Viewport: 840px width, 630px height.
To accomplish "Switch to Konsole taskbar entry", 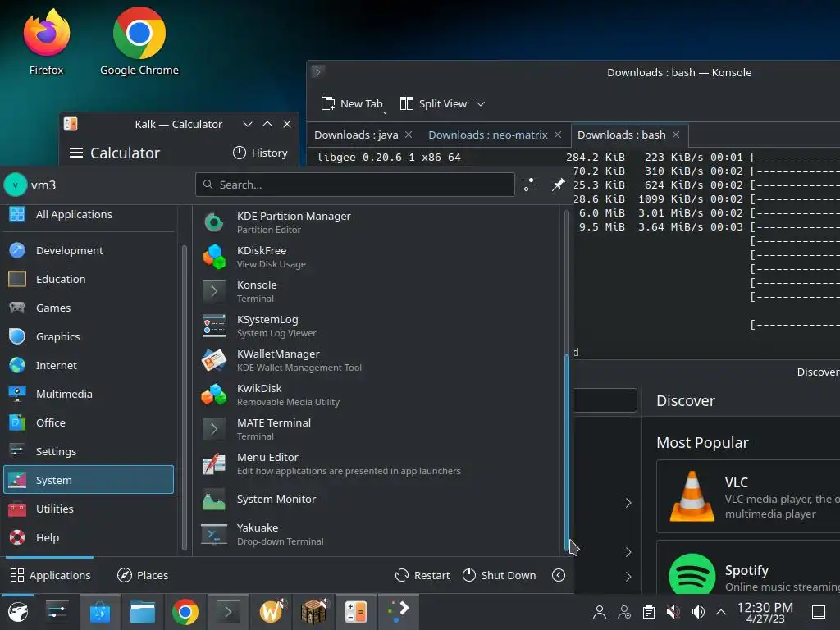I will pos(228,612).
